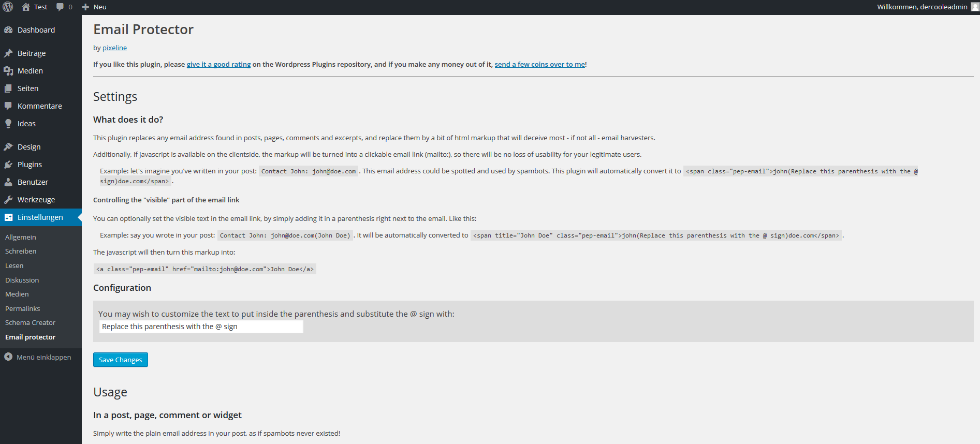Click the WordPress logo icon
The width and height of the screenshot is (980, 444).
click(x=8, y=7)
